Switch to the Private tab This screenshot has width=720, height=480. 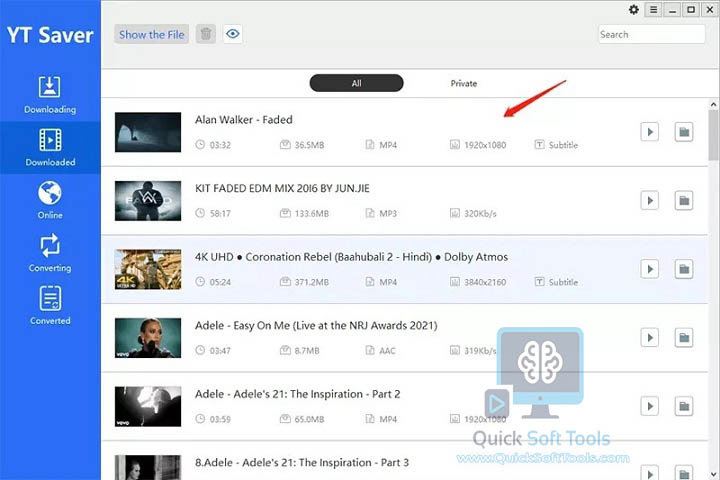pos(463,83)
